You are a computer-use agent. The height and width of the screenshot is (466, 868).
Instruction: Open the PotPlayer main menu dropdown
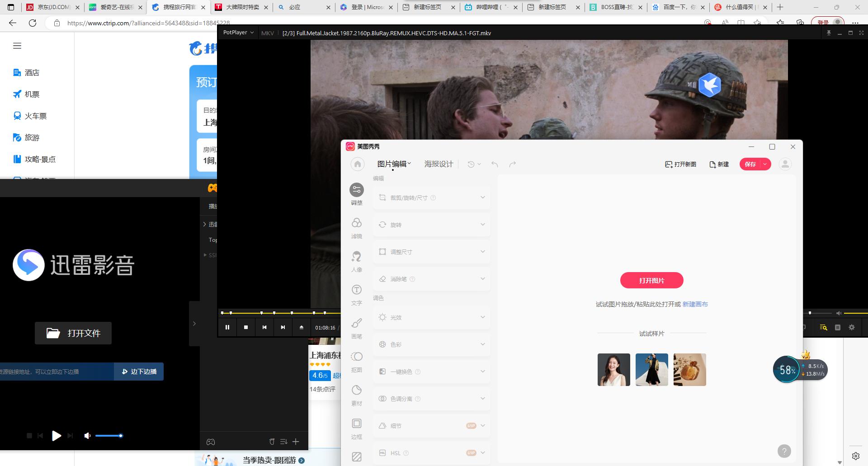click(x=238, y=33)
